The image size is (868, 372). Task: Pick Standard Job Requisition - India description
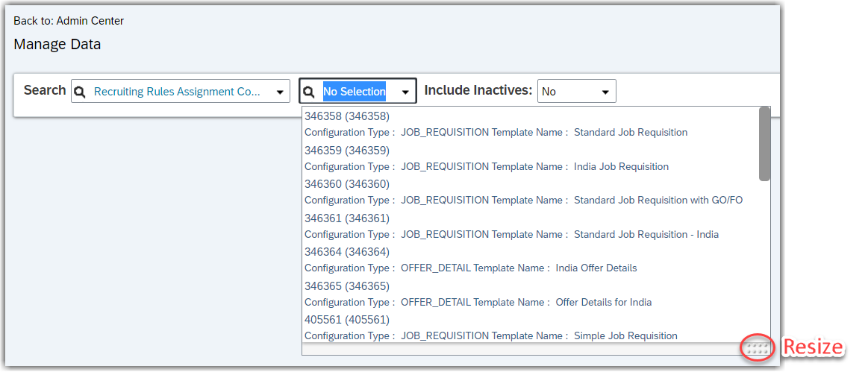pyautogui.click(x=511, y=234)
